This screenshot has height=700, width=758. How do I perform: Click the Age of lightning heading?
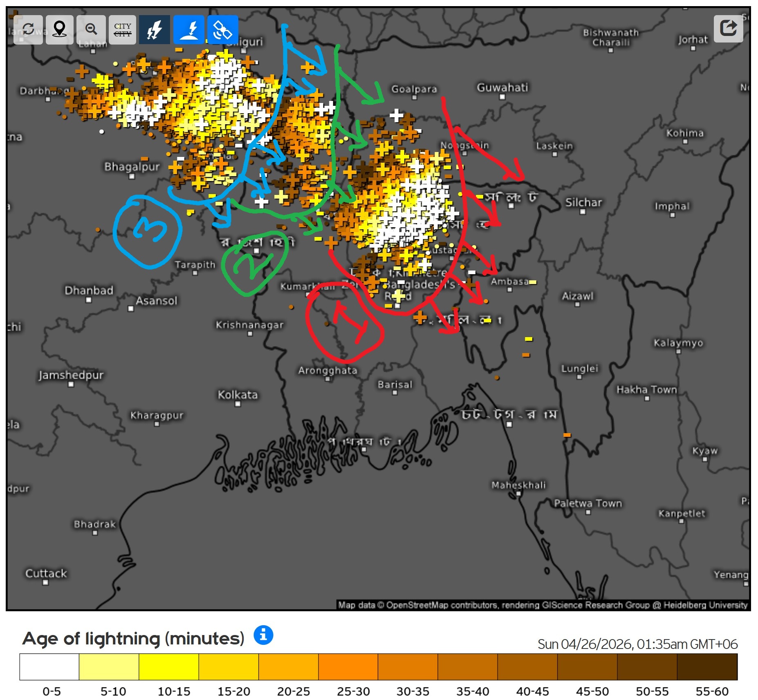point(133,638)
